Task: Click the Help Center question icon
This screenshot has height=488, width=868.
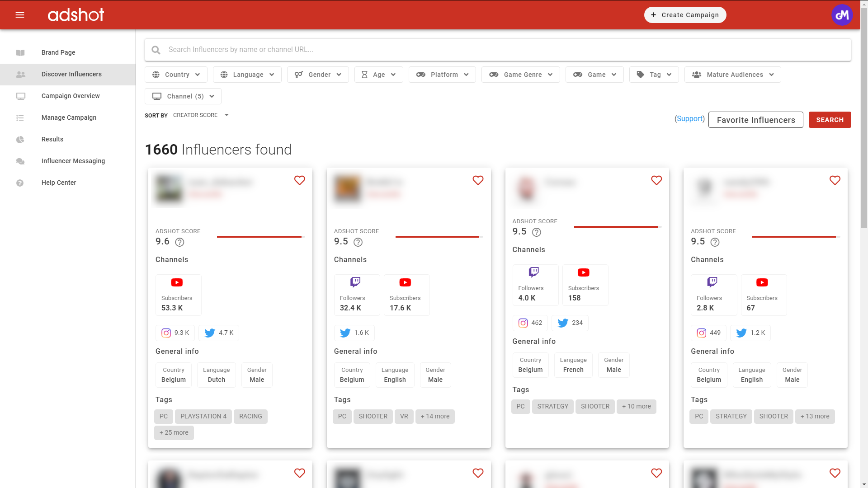Action: pyautogui.click(x=20, y=183)
